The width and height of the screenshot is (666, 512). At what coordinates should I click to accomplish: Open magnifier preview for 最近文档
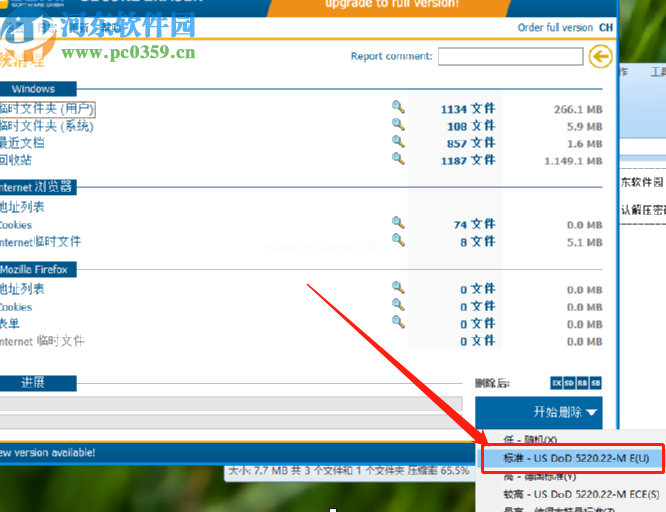398,142
